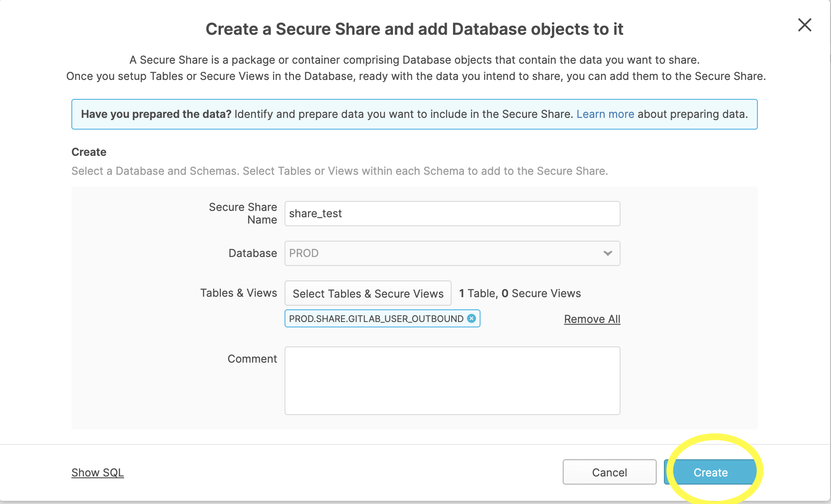Click the Select Tables & Secure Views button

tap(368, 294)
